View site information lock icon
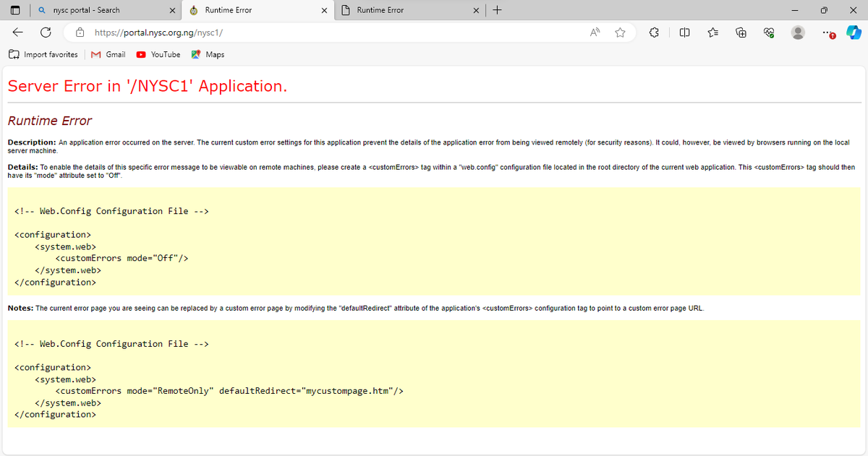The height and width of the screenshot is (456, 868). click(x=80, y=33)
